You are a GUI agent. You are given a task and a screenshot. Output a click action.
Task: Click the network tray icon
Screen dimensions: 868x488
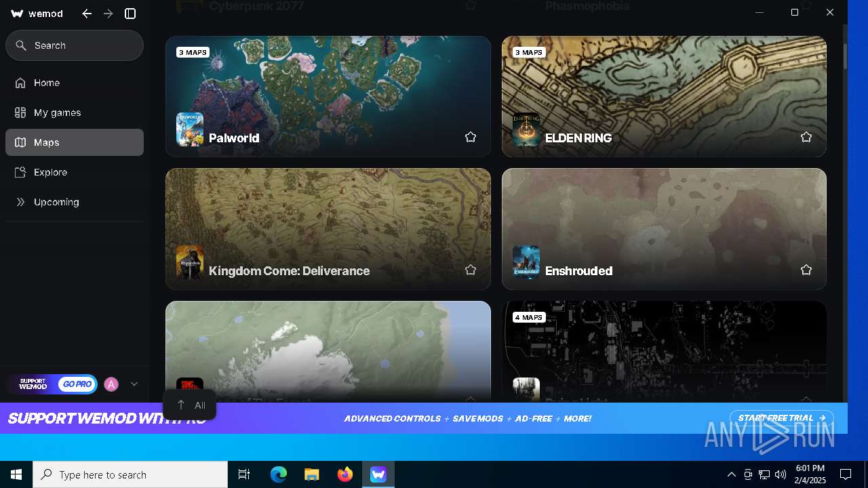(x=764, y=474)
